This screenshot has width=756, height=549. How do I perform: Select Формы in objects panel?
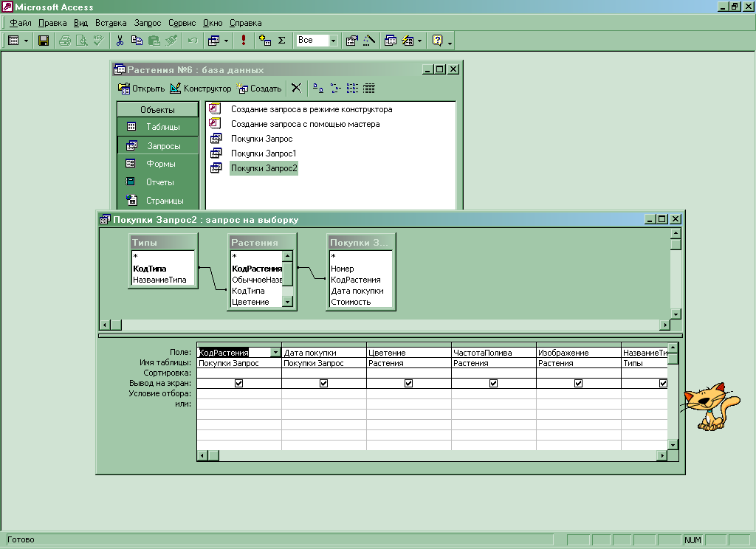(x=158, y=164)
